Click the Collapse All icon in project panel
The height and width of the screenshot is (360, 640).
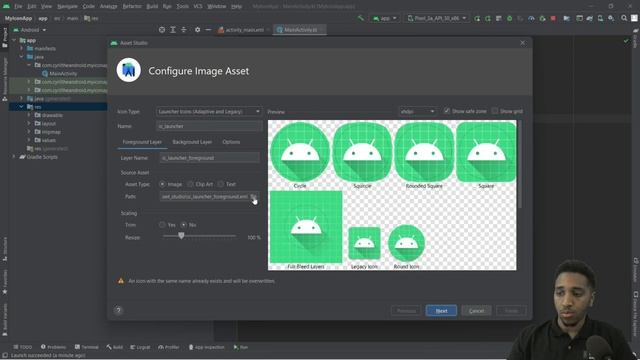point(184,30)
